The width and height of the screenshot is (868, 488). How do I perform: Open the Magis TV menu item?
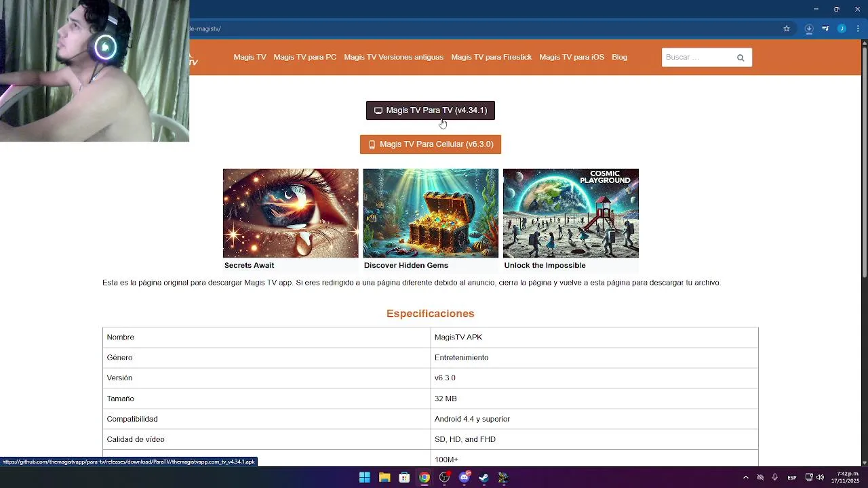250,57
